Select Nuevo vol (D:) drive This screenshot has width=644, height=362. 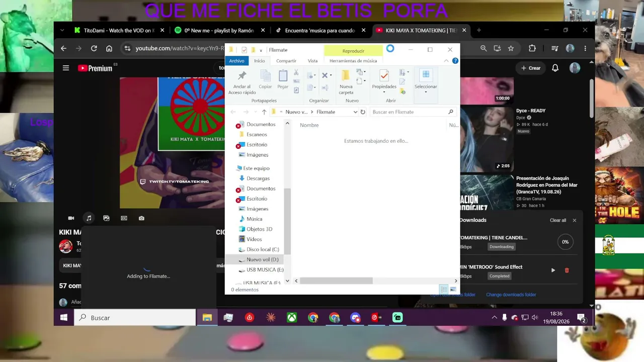(x=262, y=259)
